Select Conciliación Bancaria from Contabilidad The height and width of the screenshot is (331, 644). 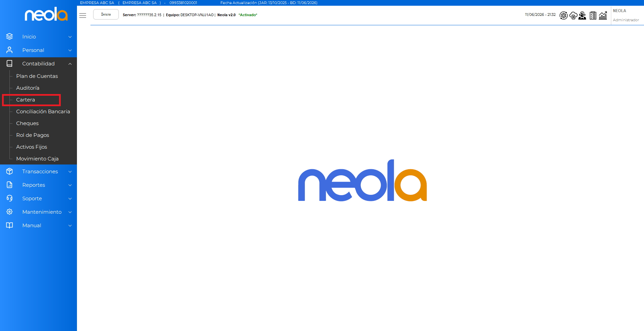43,112
